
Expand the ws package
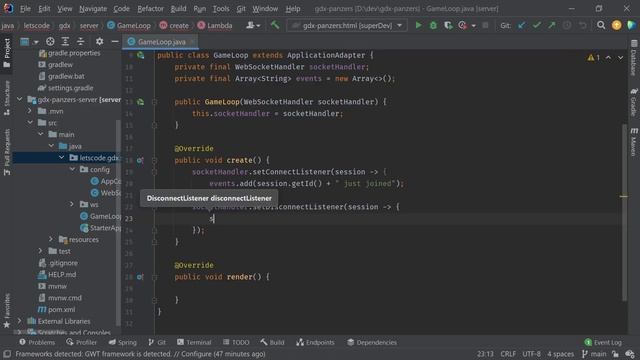pos(72,204)
